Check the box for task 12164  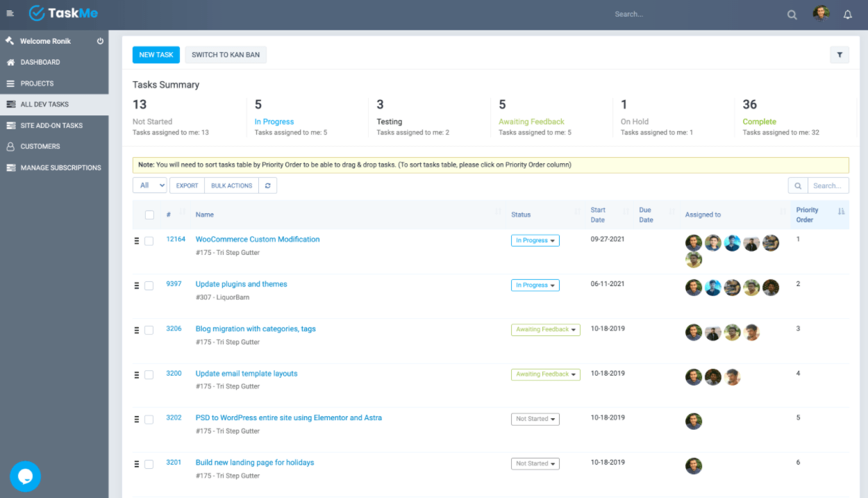tap(149, 241)
